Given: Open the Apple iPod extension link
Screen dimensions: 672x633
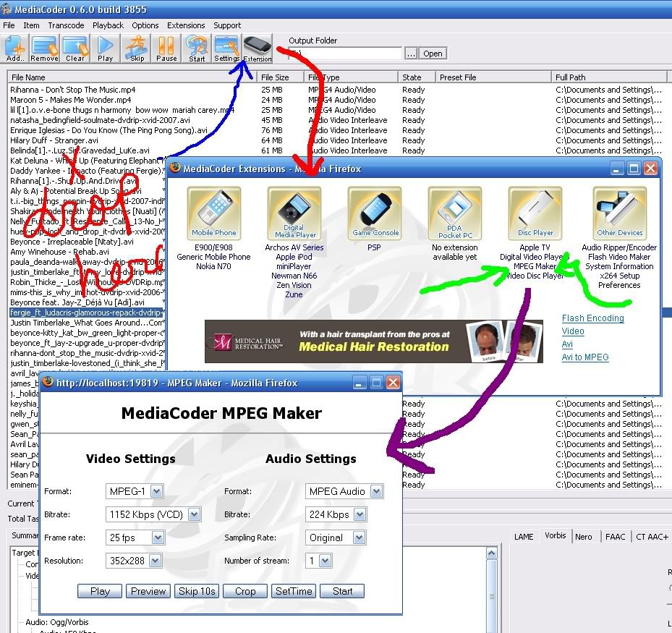Looking at the screenshot, I should [294, 257].
